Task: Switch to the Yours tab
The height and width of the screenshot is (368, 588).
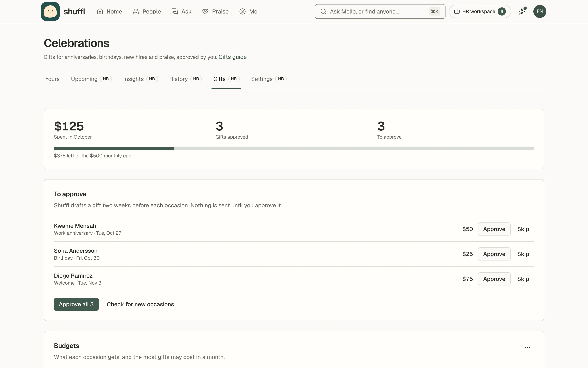Action: (x=52, y=79)
